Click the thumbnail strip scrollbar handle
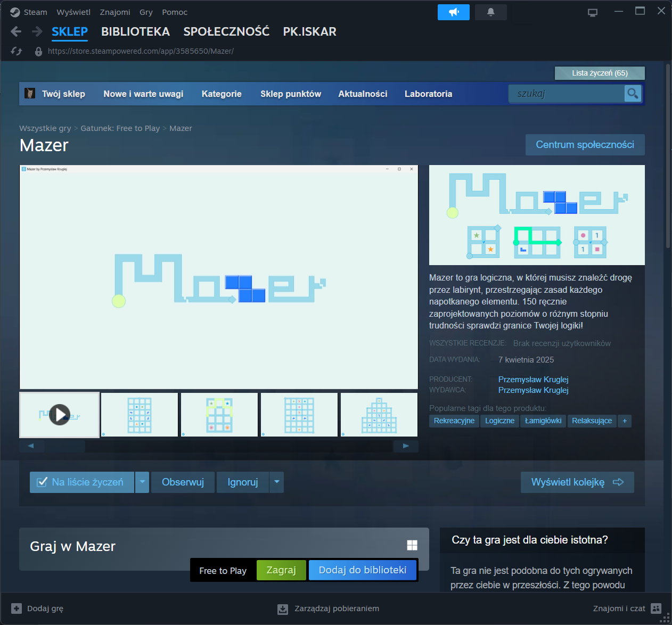672x625 pixels. (65, 446)
